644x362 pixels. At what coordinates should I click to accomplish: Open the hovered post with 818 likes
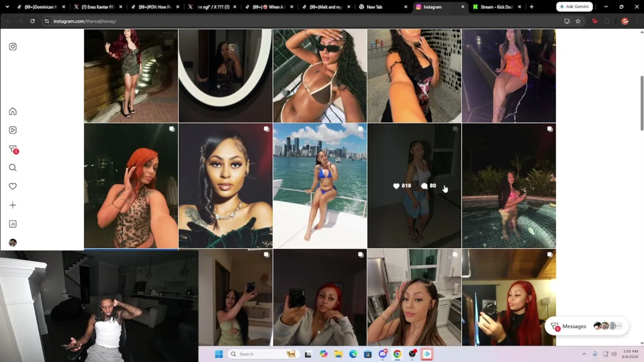[x=414, y=186]
